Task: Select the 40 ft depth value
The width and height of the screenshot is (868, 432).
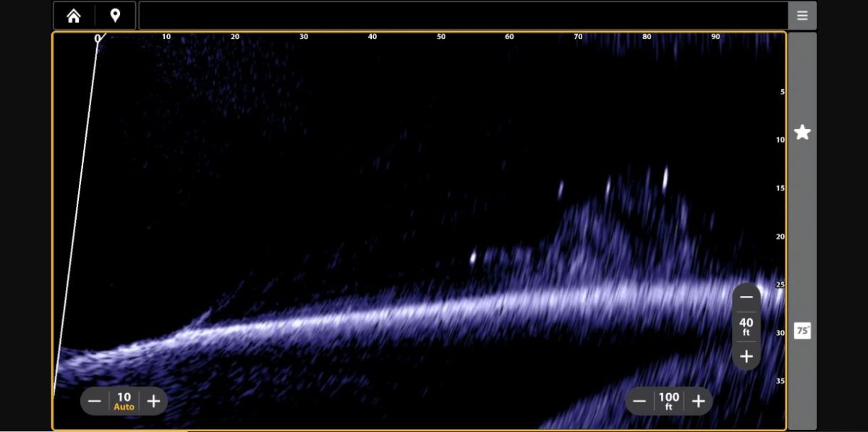Action: (746, 326)
